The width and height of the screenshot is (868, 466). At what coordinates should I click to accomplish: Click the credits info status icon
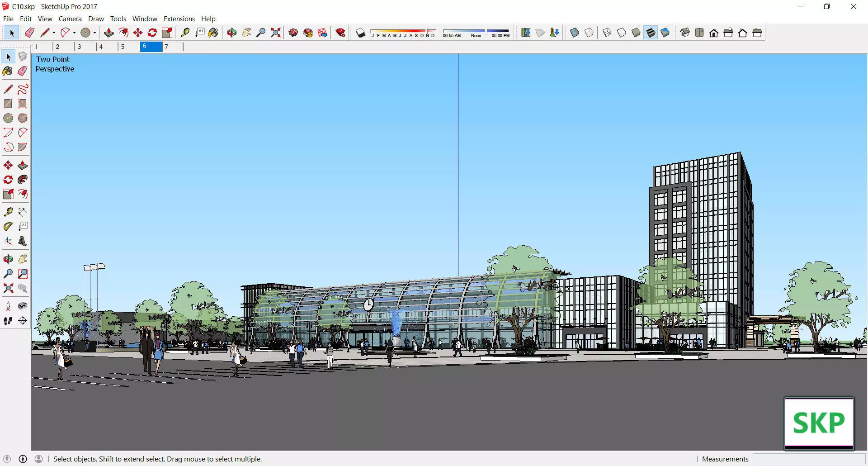tap(23, 459)
